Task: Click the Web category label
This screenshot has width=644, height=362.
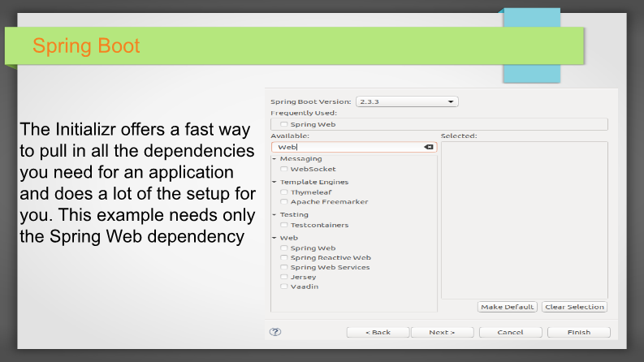Action: coord(289,238)
